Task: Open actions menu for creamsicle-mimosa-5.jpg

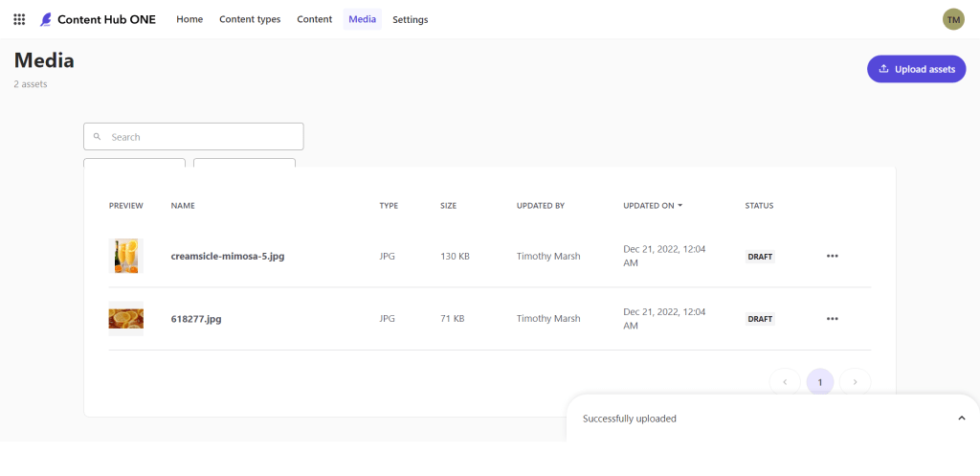Action: coord(832,257)
